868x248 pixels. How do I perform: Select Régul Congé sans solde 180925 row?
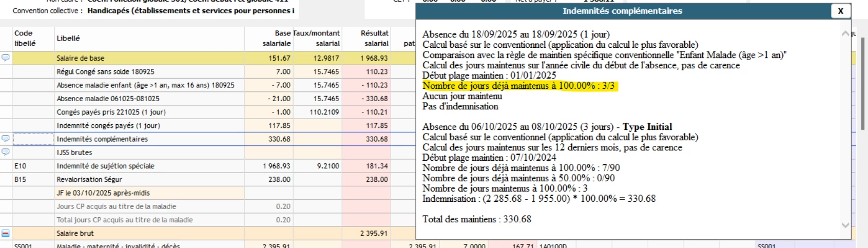[x=105, y=72]
